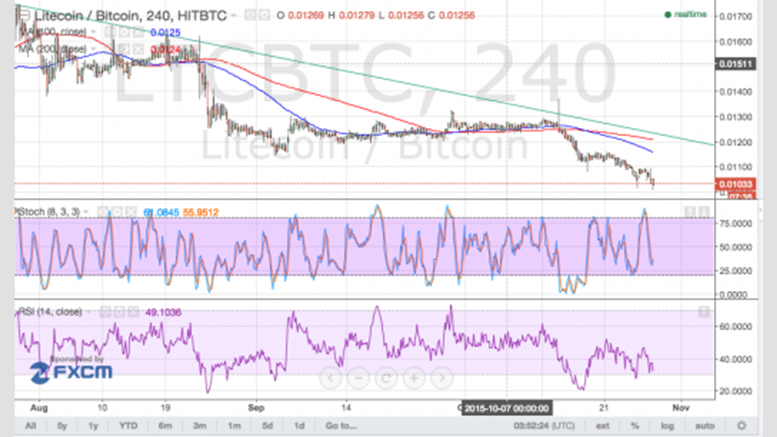Viewport: 777px width, 437px height.
Task: Open chart settings gear at bottom right
Action: coord(742,426)
